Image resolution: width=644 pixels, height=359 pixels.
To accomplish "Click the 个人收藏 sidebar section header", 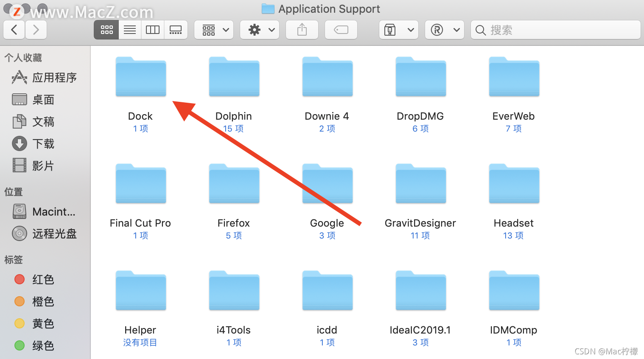I will click(x=23, y=58).
